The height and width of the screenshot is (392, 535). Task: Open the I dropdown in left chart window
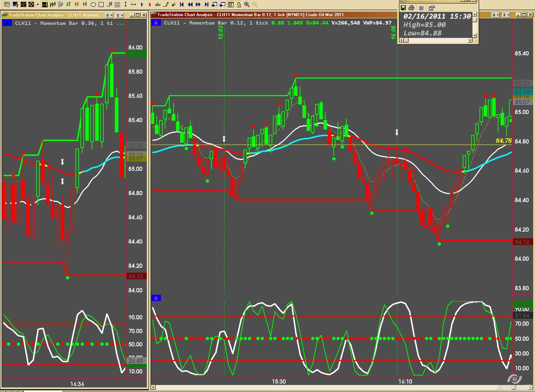[x=120, y=15]
